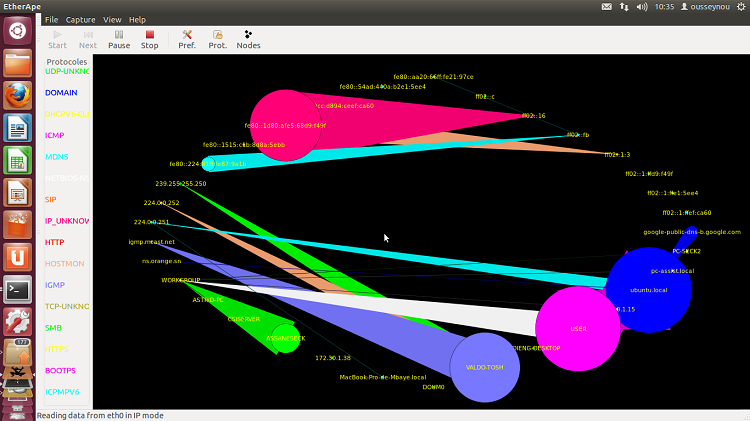
Task: Expand the network connections indicator
Action: 625,6
